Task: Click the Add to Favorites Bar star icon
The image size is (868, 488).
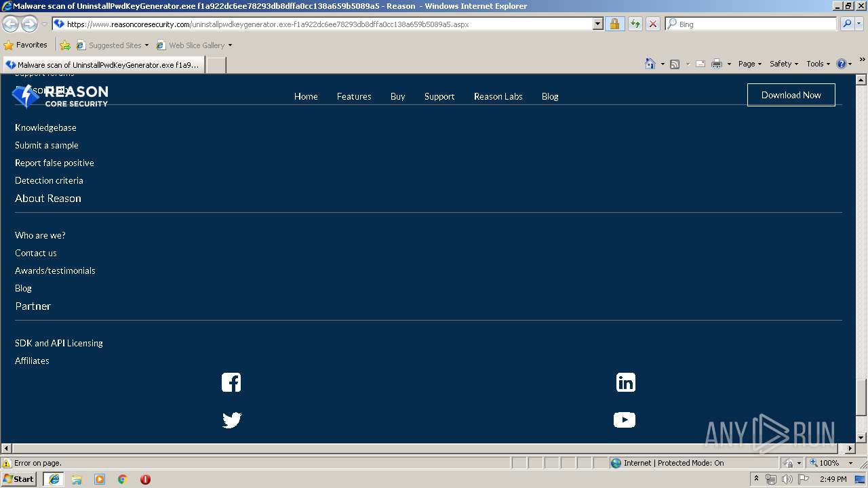Action: point(65,45)
